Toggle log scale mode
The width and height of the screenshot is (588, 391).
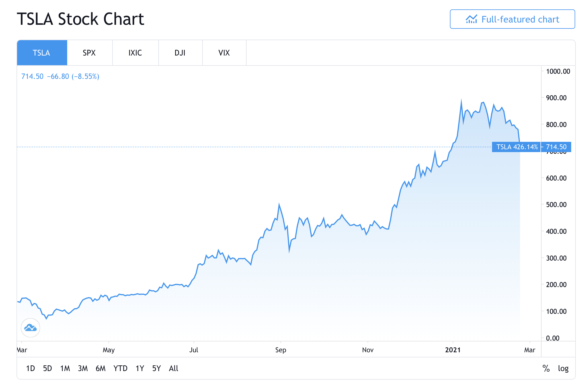[563, 369]
